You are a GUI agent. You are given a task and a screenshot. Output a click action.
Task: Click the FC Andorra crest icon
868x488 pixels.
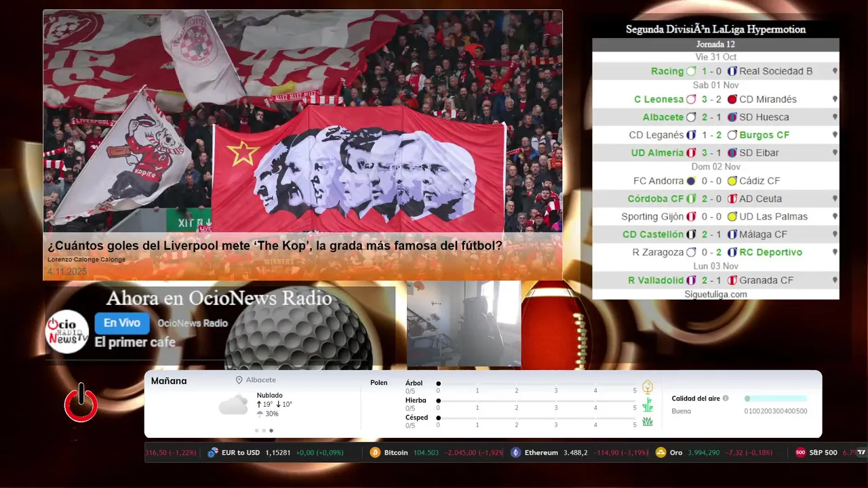[691, 181]
